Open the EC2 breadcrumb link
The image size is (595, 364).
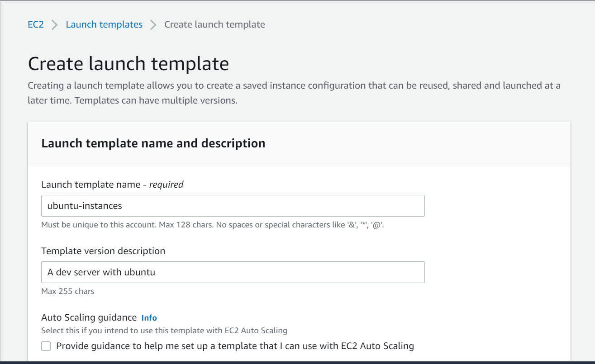coord(36,24)
